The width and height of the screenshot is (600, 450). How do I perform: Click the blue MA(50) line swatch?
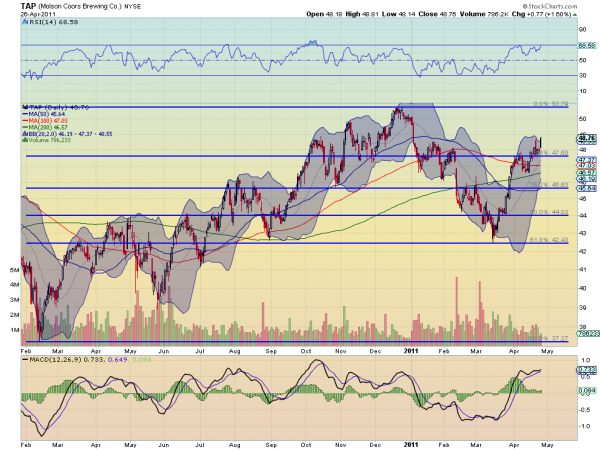(25, 114)
